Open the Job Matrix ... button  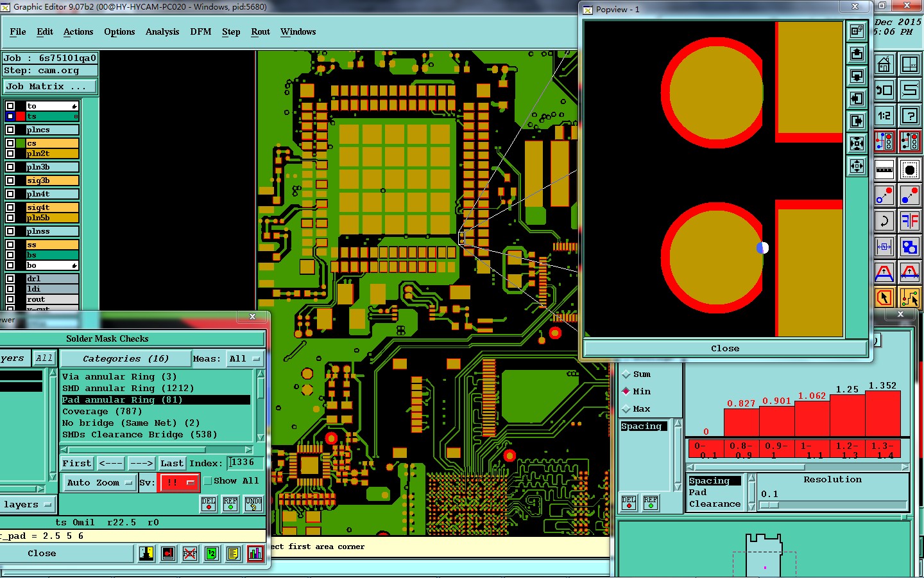[x=51, y=86]
